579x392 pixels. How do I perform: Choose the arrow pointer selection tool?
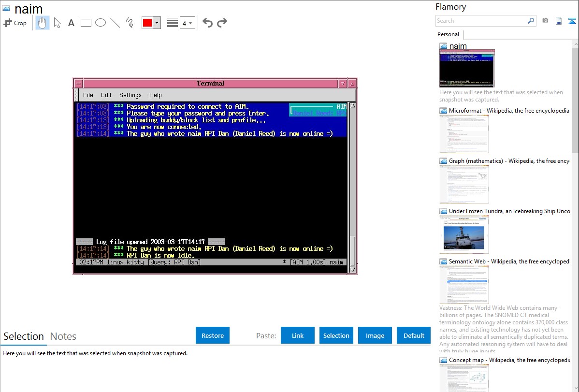57,23
